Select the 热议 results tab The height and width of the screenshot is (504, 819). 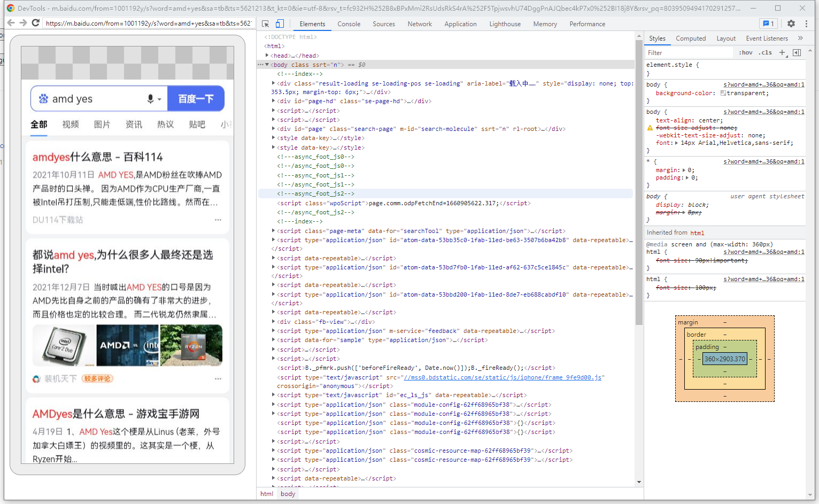pyautogui.click(x=165, y=125)
